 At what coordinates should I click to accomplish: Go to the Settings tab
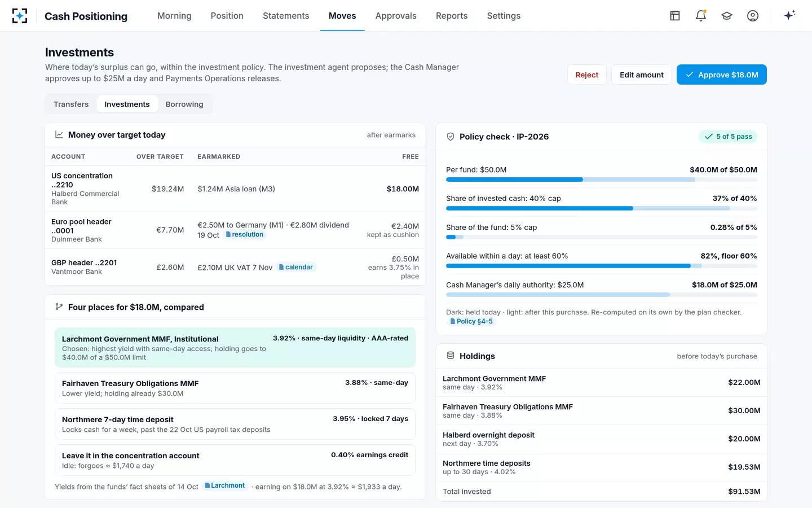coord(504,16)
